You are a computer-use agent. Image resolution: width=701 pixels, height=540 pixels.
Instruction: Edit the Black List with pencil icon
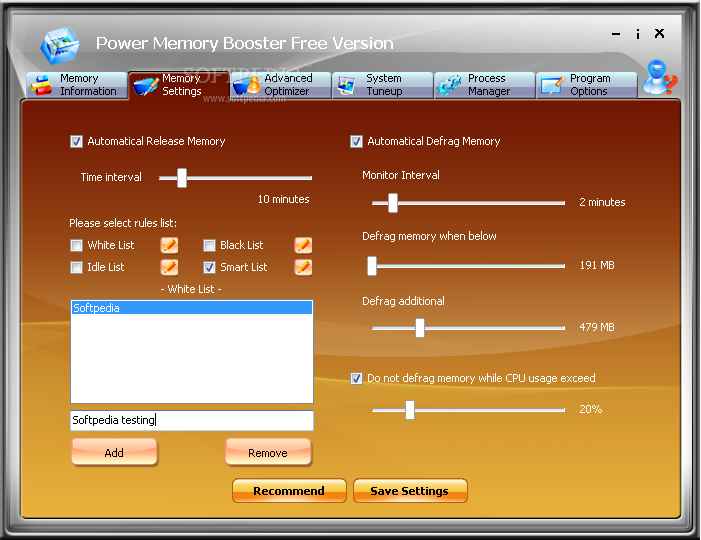pos(303,245)
